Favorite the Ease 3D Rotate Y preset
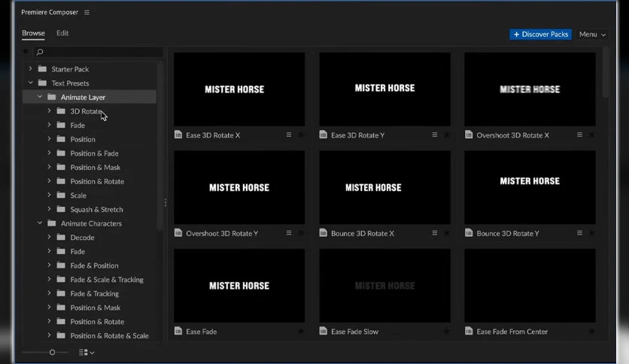 click(x=446, y=135)
